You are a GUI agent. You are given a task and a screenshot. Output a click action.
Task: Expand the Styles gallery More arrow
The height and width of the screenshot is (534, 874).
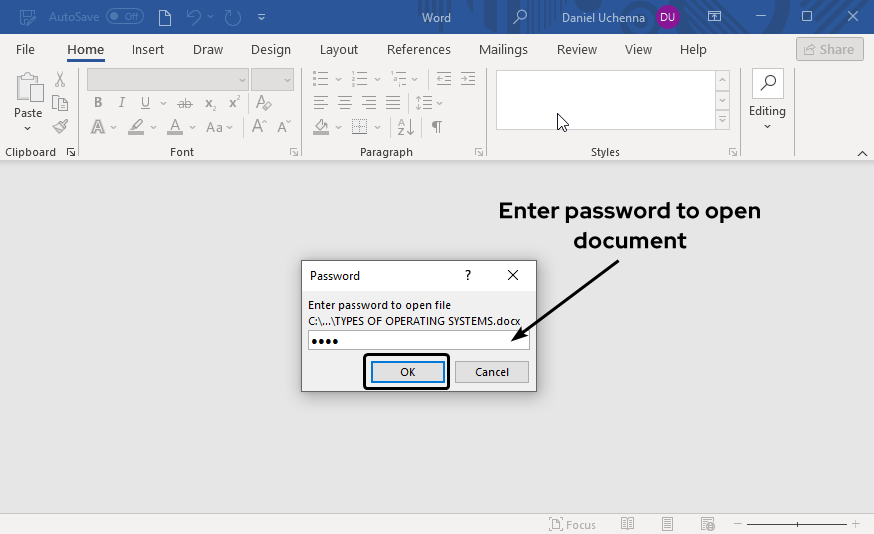pos(722,120)
